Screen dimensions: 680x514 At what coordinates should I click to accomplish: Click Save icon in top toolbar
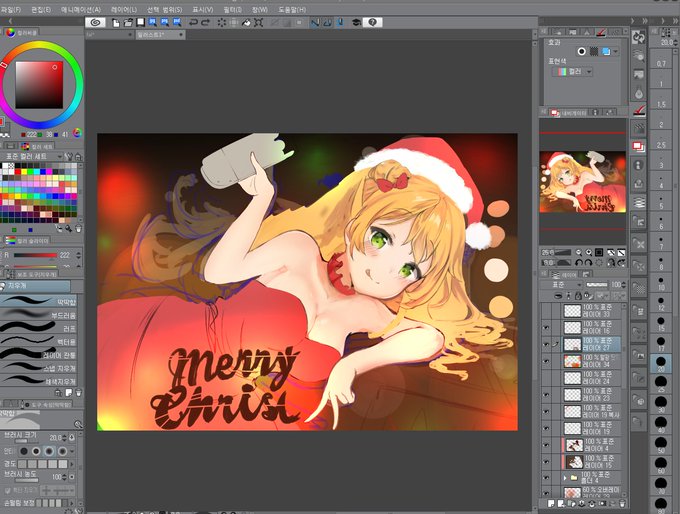140,23
